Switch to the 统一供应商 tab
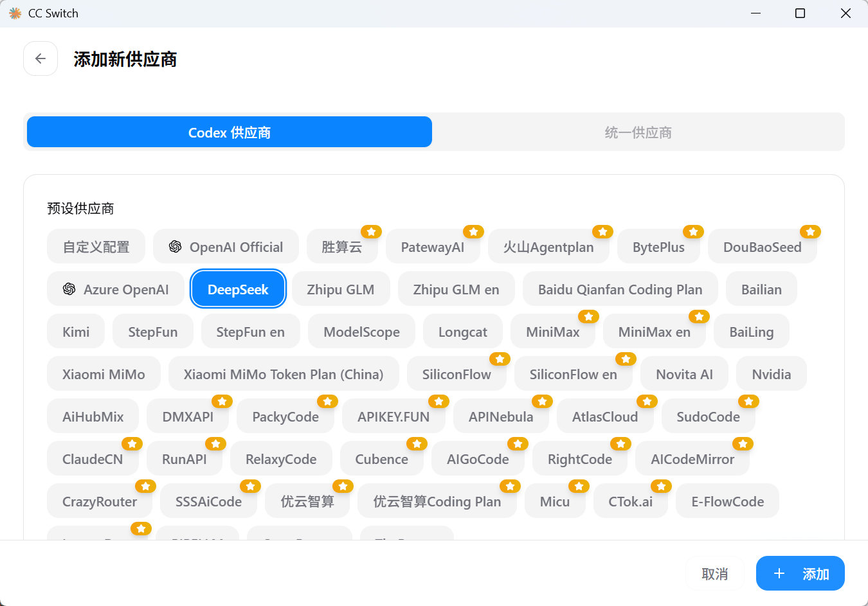The height and width of the screenshot is (606, 868). coord(638,132)
